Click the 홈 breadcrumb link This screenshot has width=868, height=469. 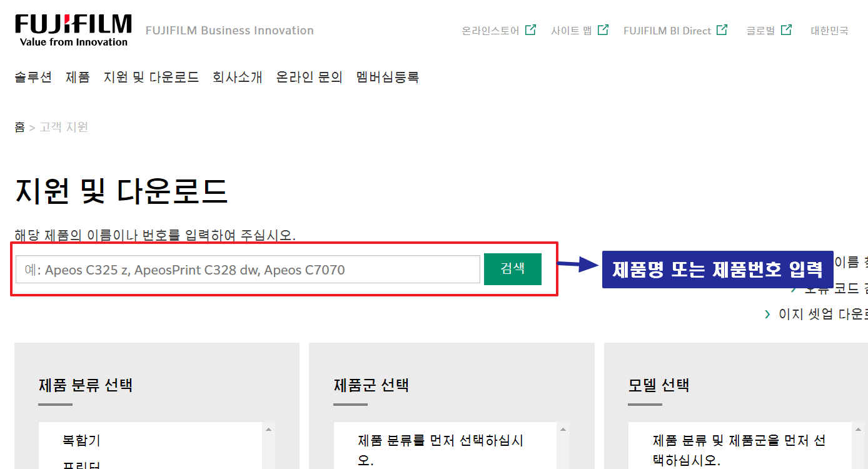click(19, 126)
